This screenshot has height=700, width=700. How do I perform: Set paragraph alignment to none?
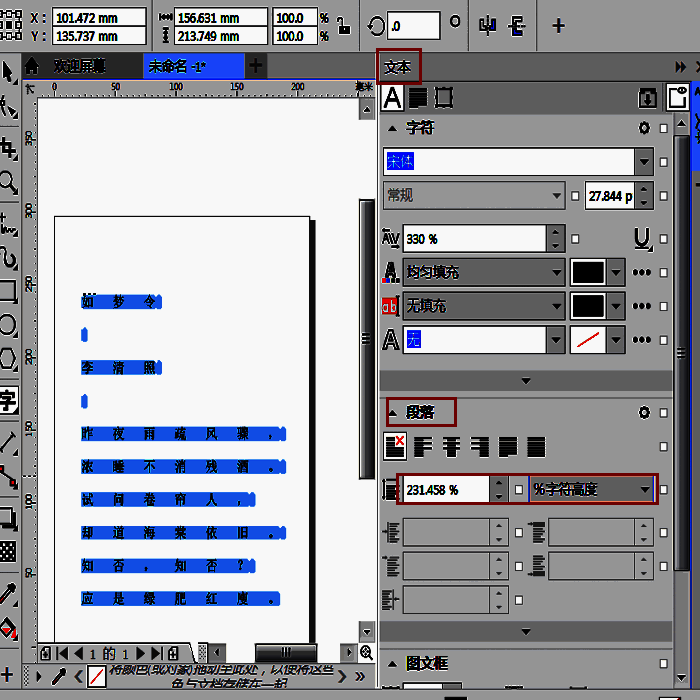[395, 446]
